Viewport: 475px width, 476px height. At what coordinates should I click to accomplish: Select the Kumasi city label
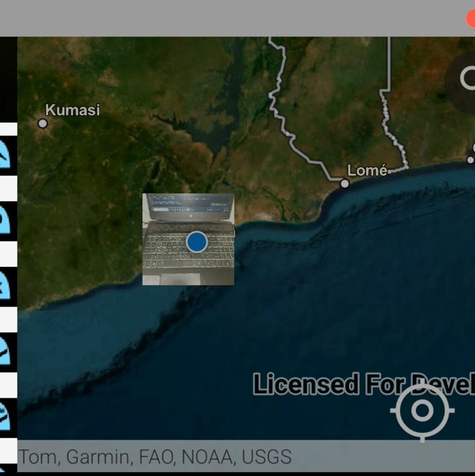[x=72, y=110]
